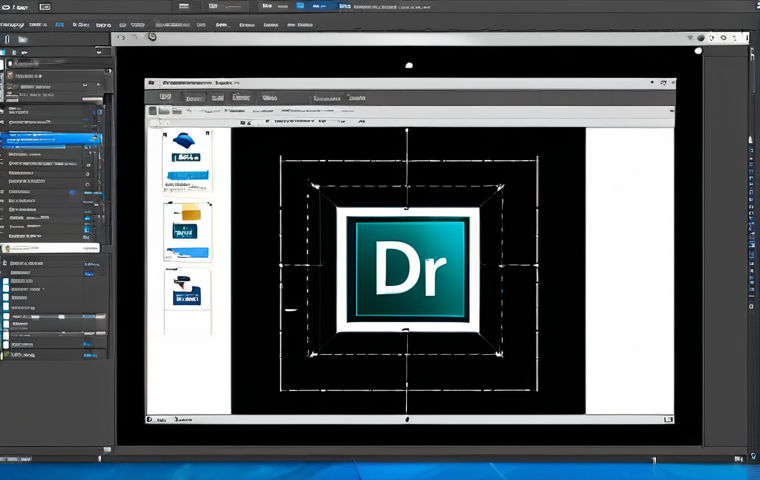Switch to the blue-labeled tab atop left panel

(22, 39)
